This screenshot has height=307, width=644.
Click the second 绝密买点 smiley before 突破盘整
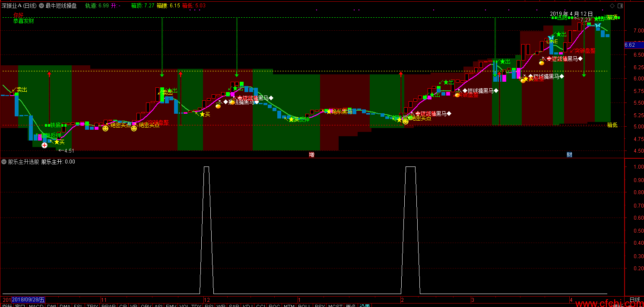pos(134,128)
